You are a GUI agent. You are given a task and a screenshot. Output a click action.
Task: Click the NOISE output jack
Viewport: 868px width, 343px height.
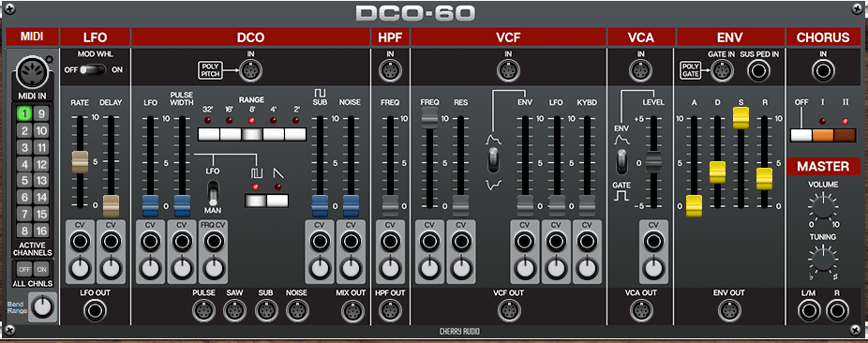(297, 311)
